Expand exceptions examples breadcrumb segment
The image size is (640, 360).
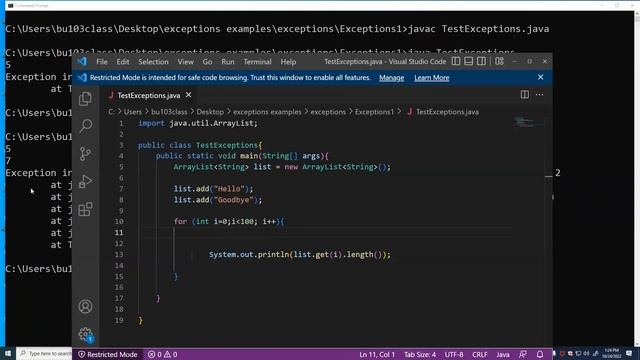point(267,111)
